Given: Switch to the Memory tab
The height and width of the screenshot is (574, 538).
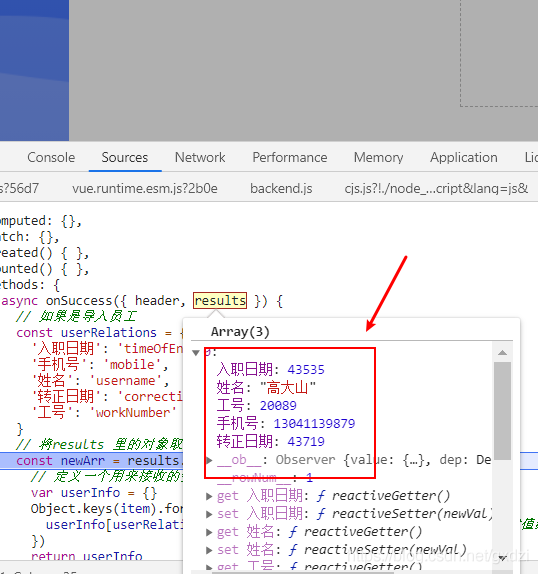Looking at the screenshot, I should pos(378,157).
